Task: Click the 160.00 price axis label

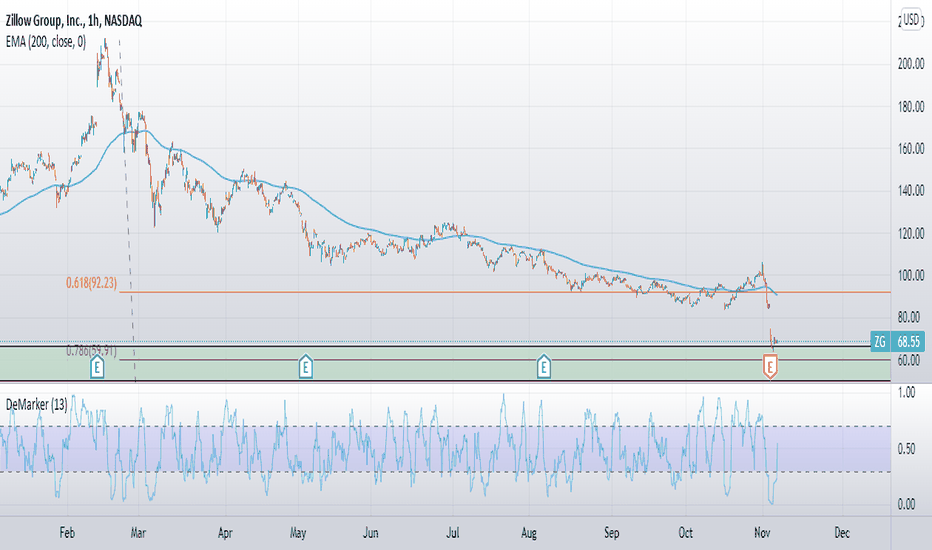Action: coord(911,149)
